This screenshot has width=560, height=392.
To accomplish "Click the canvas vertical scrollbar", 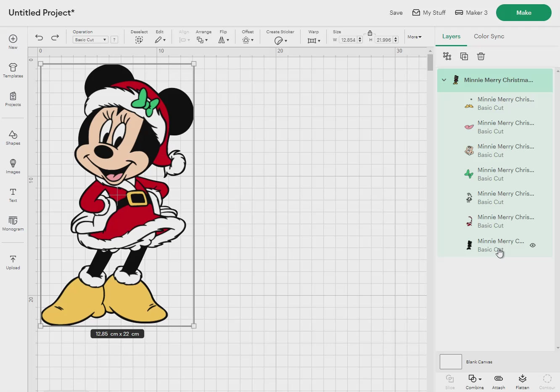I will (430, 62).
